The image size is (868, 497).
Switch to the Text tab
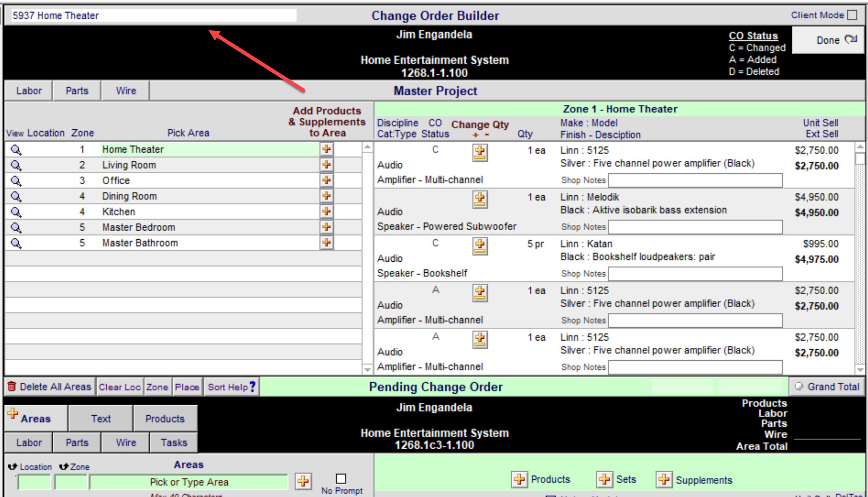pyautogui.click(x=101, y=418)
